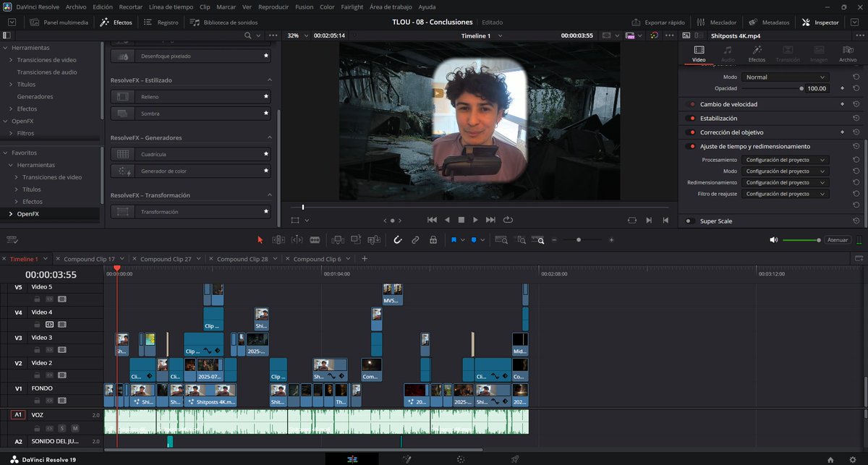Screen dimensions: 868x465
Task: Open the Metadatos panel
Action: click(x=768, y=22)
